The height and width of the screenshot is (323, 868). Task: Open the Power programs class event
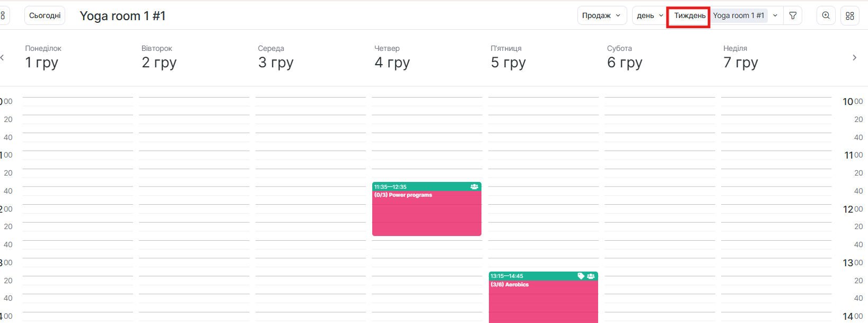[x=427, y=212]
